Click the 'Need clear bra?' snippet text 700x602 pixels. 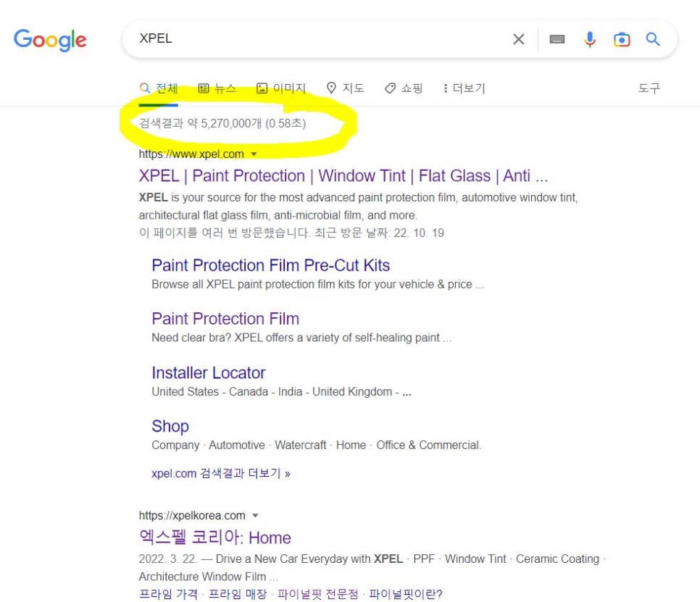point(301,338)
